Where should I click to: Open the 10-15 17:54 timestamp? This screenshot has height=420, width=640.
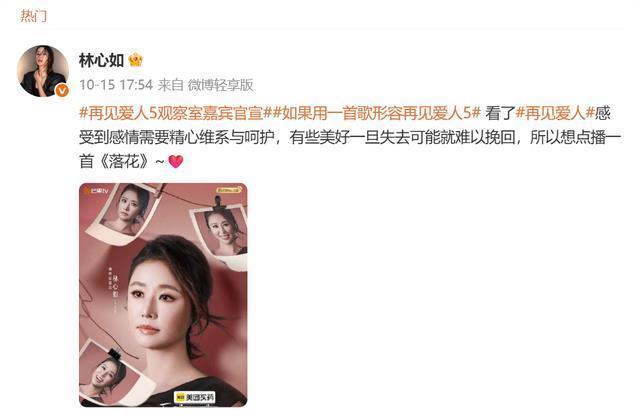coord(116,85)
